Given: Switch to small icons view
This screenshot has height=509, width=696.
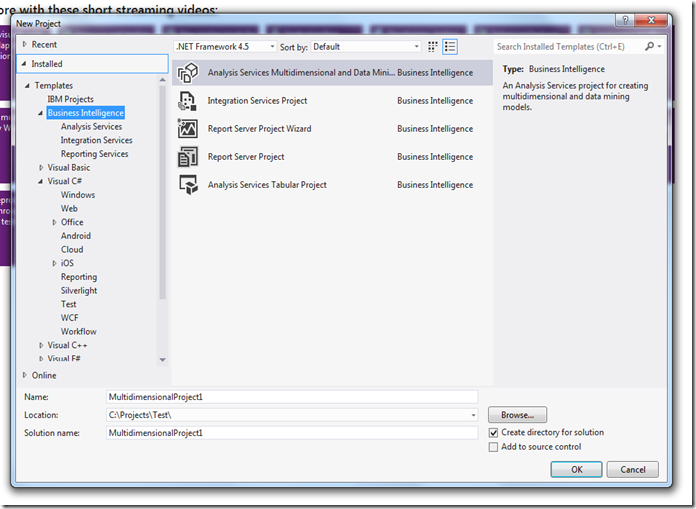Looking at the screenshot, I should [x=432, y=47].
